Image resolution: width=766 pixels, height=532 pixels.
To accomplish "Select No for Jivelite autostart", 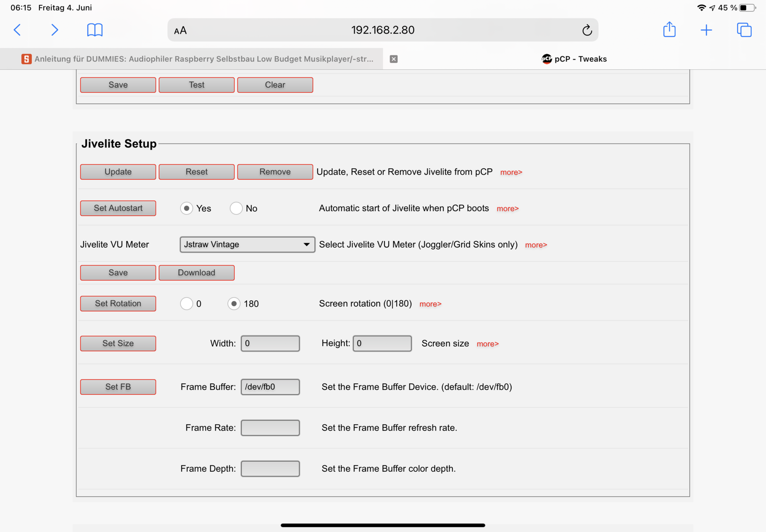I will pos(236,208).
